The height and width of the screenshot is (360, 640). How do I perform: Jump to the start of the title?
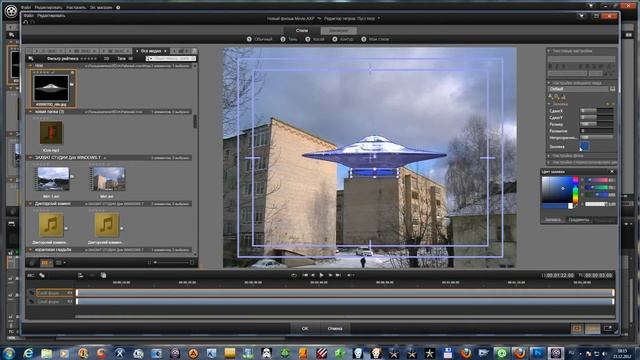(x=305, y=276)
